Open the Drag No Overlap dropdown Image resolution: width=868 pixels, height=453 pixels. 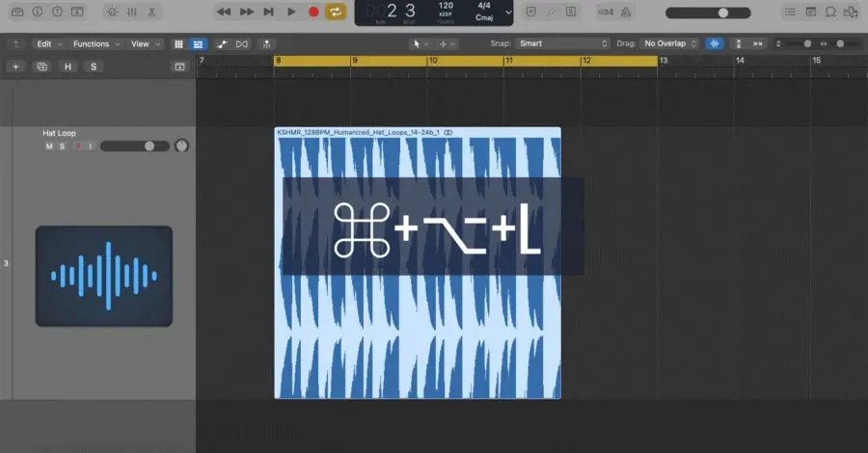tap(669, 43)
